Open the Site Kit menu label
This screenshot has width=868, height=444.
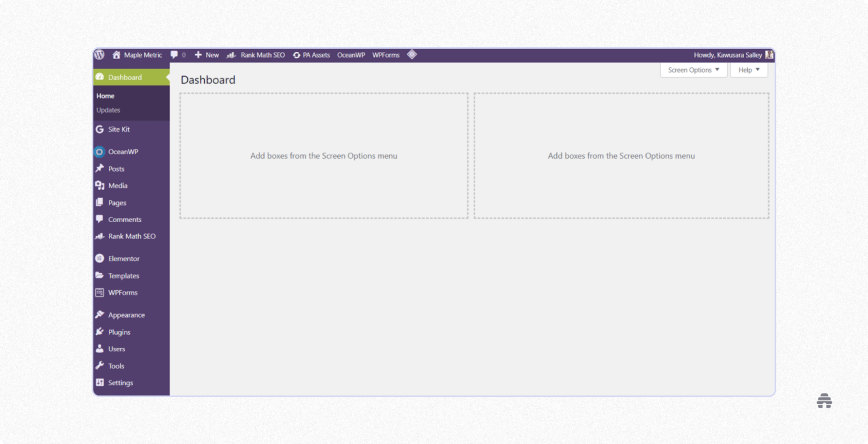click(x=119, y=129)
